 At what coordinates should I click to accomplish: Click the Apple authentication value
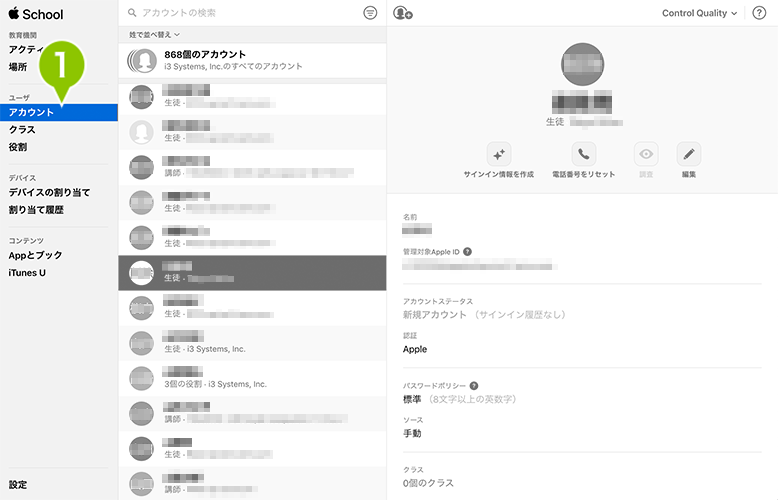(x=415, y=349)
